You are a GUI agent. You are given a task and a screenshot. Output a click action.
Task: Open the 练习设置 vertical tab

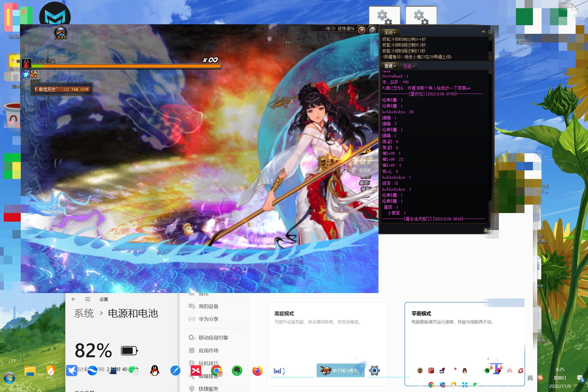click(x=375, y=49)
